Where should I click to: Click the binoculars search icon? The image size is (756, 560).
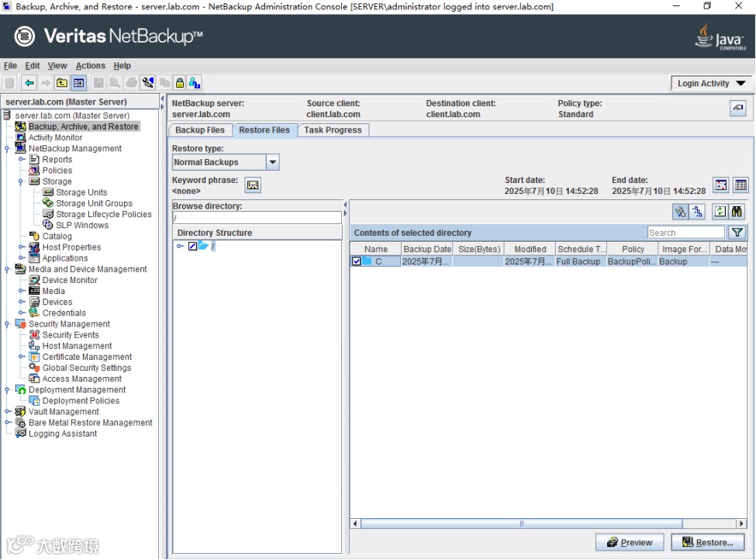(737, 211)
